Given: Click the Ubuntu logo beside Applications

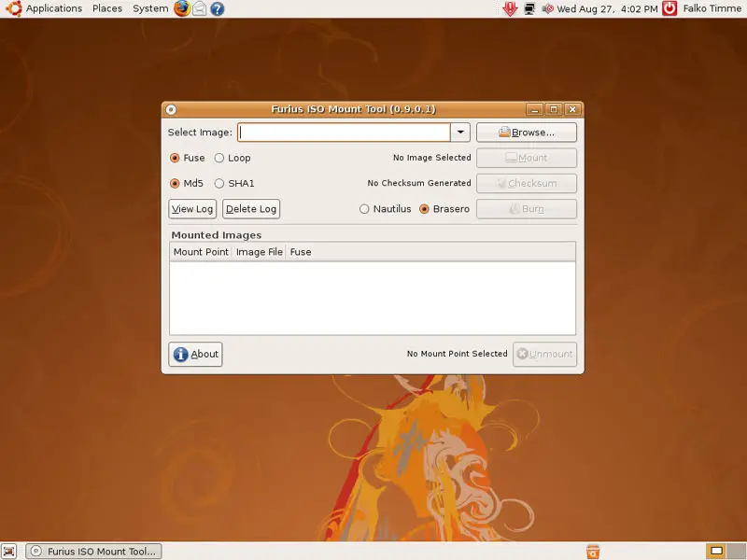Looking at the screenshot, I should pyautogui.click(x=13, y=8).
